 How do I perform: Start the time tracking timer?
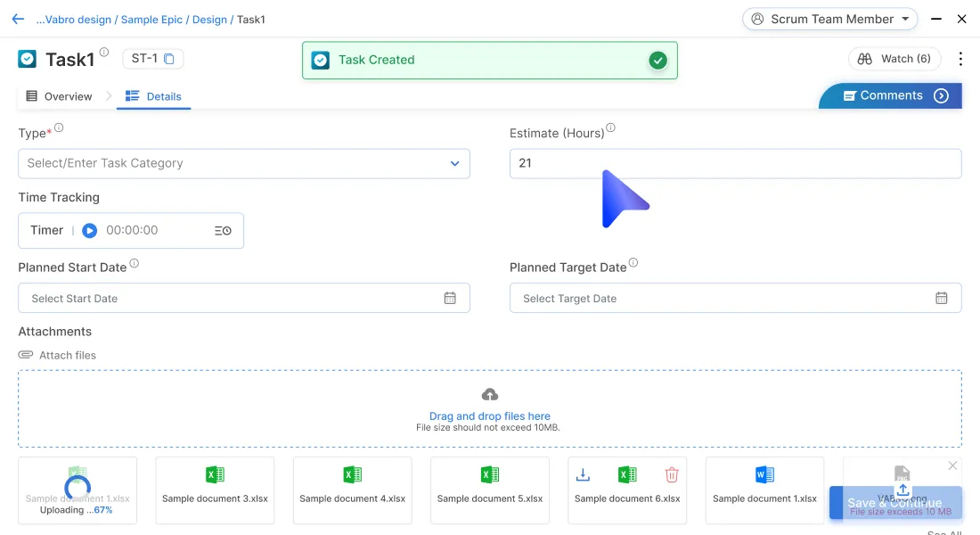pos(89,230)
